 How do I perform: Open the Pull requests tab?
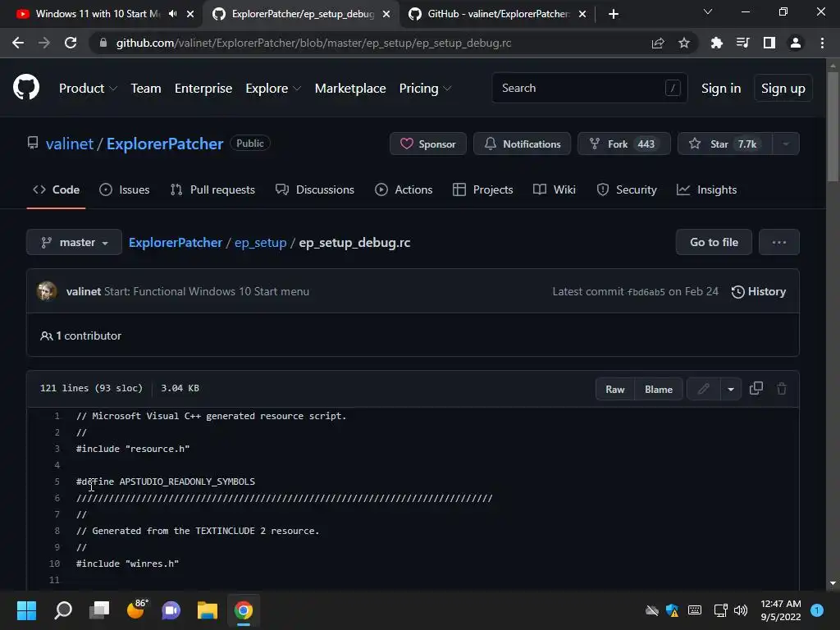coord(212,189)
